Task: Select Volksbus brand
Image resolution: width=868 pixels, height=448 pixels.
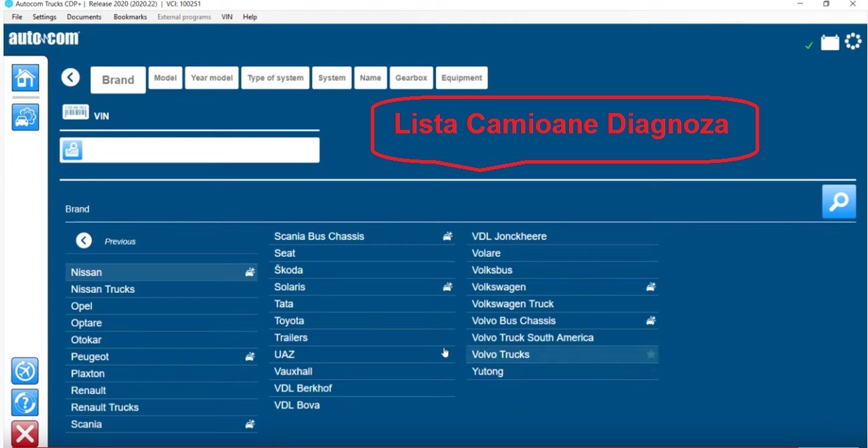Action: [563, 270]
